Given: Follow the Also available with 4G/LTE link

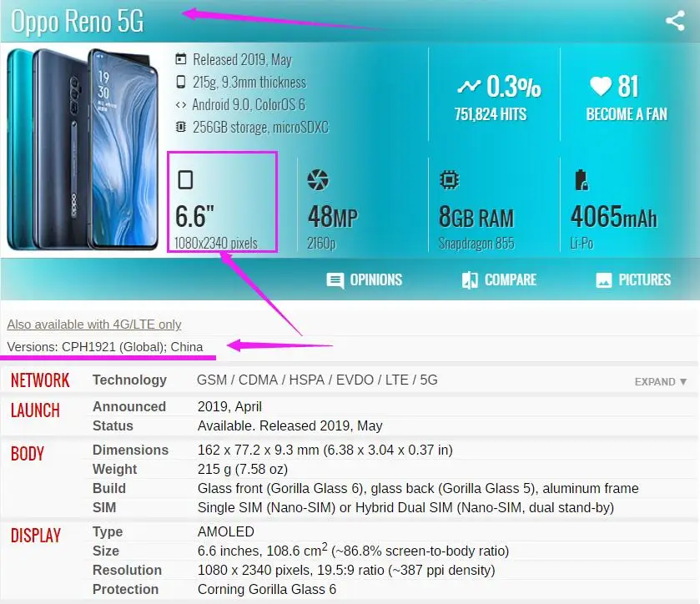Looking at the screenshot, I should tap(94, 324).
